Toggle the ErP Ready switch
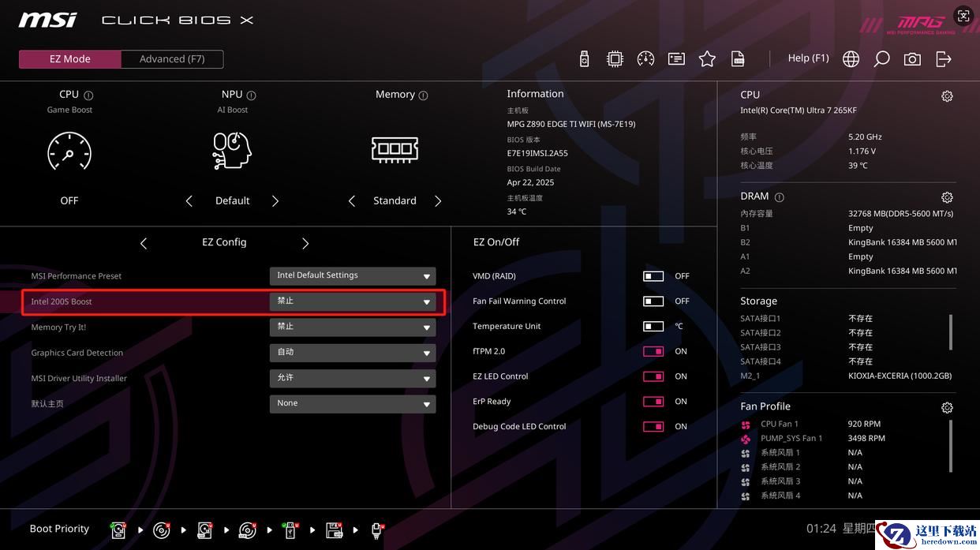Image resolution: width=980 pixels, height=550 pixels. pyautogui.click(x=653, y=402)
